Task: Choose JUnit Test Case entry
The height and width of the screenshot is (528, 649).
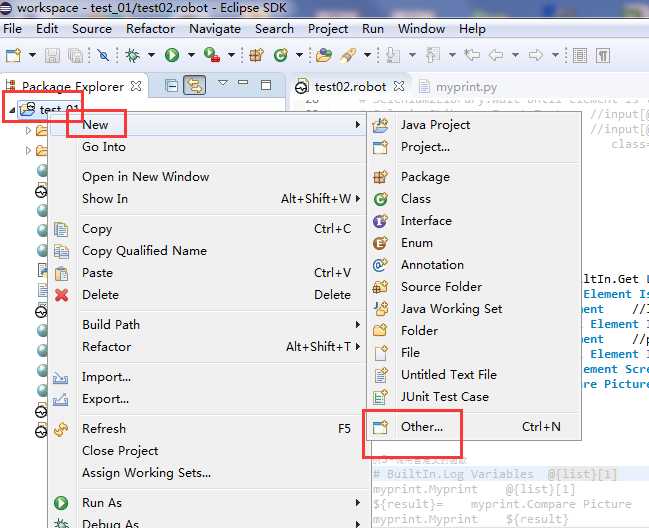Action: [474, 396]
